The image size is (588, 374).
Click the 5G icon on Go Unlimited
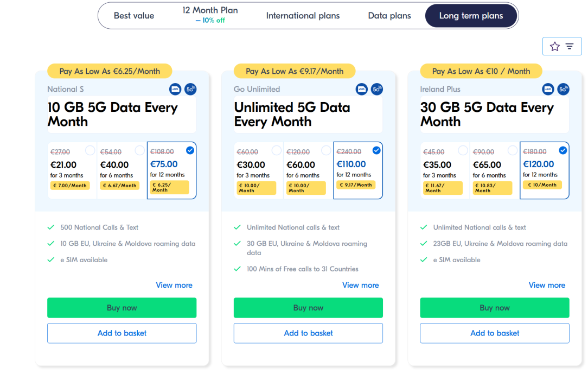click(377, 89)
